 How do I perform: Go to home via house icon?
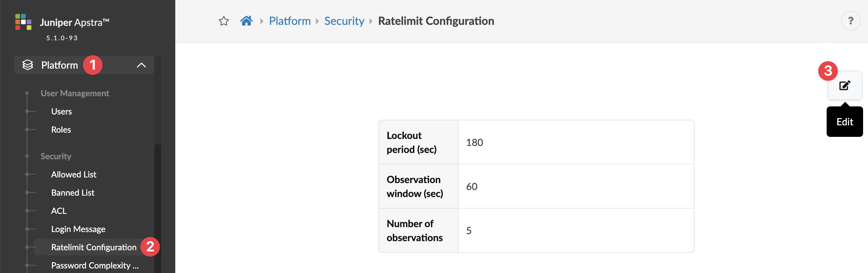click(x=246, y=21)
